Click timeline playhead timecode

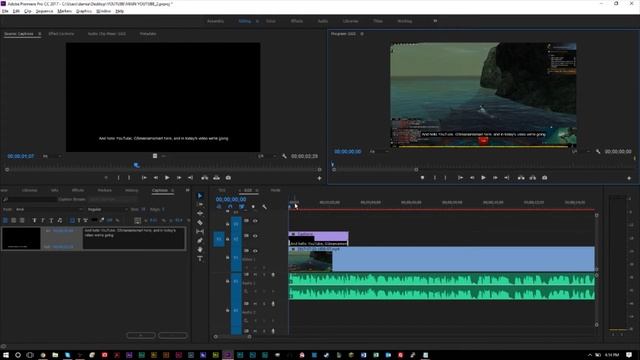point(231,199)
